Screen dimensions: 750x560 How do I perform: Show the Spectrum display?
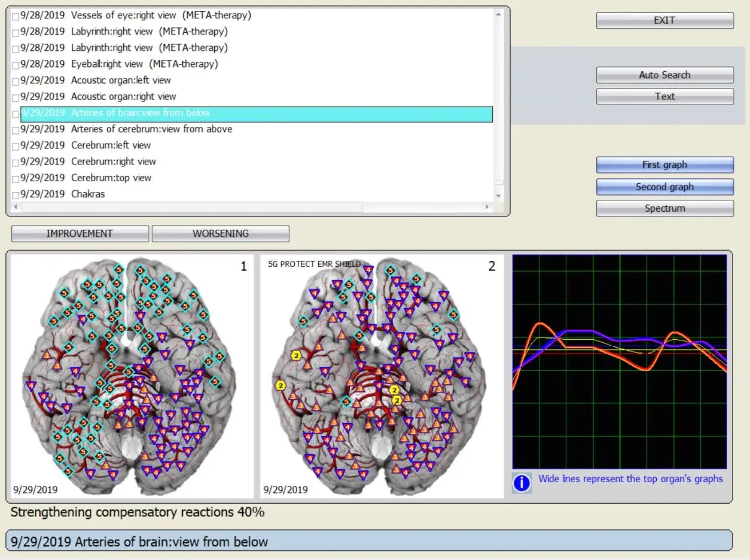(x=664, y=208)
